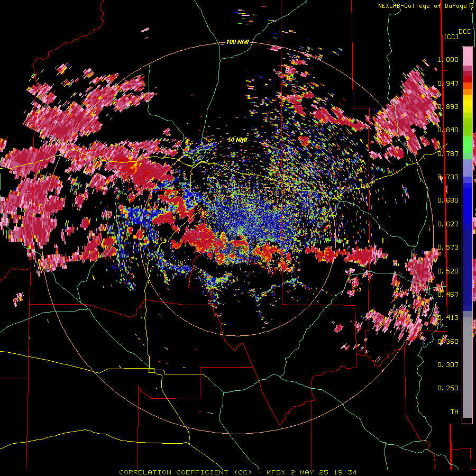Click the 0.893 scale value
Image resolution: width=476 pixels, height=476 pixels.
pos(448,106)
